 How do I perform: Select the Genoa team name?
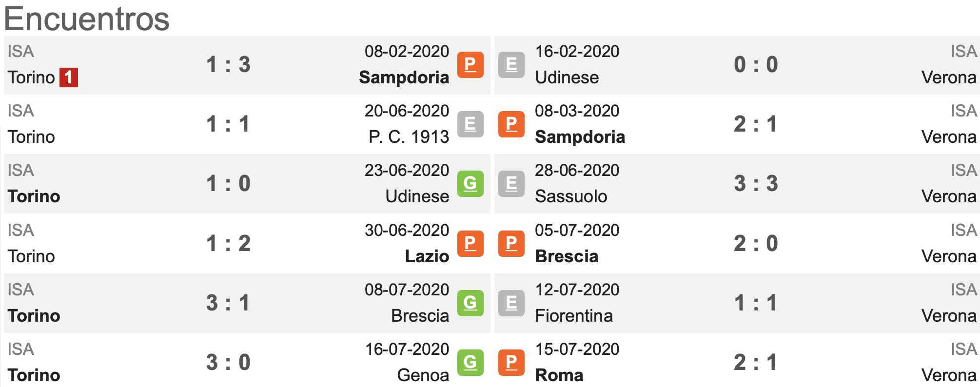(423, 375)
